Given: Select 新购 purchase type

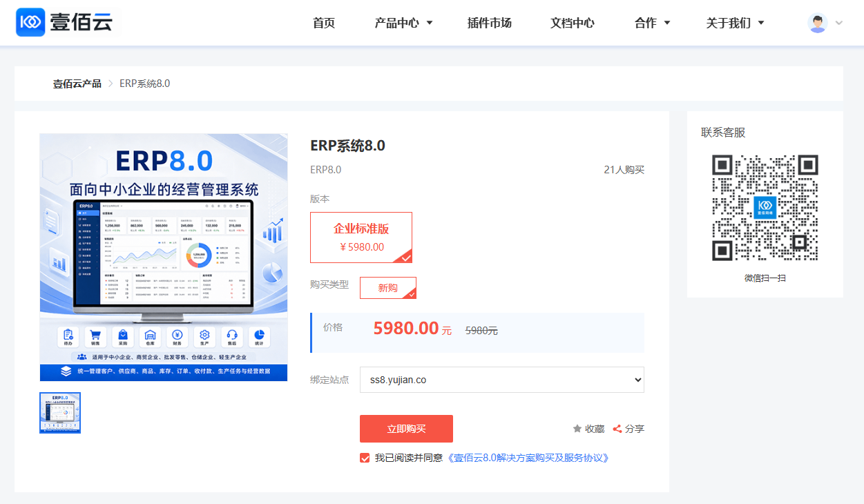Looking at the screenshot, I should coord(388,288).
